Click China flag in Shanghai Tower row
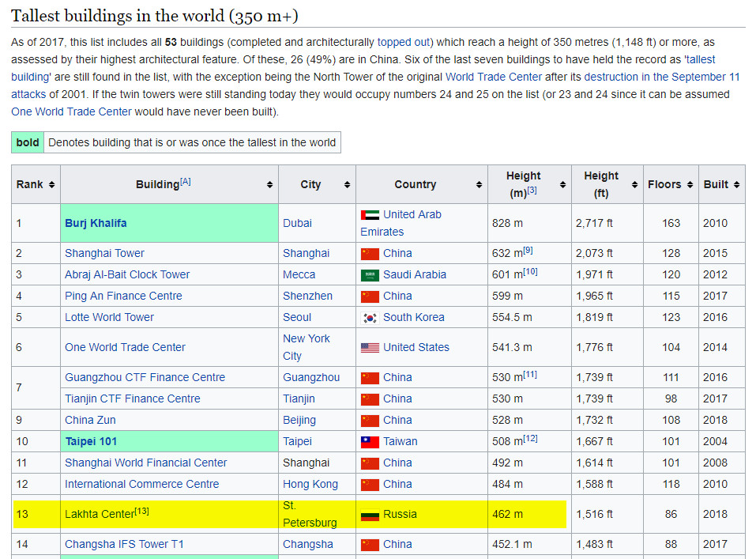This screenshot has height=559, width=756. 370,254
